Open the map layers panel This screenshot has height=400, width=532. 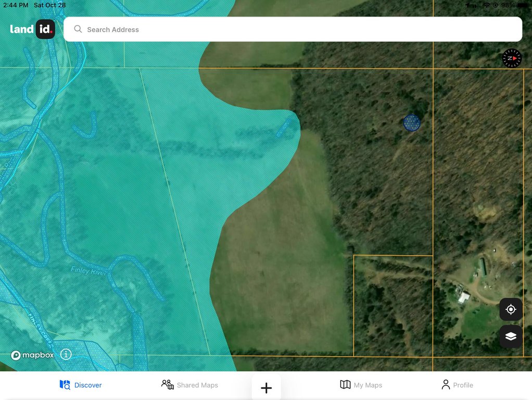click(511, 336)
